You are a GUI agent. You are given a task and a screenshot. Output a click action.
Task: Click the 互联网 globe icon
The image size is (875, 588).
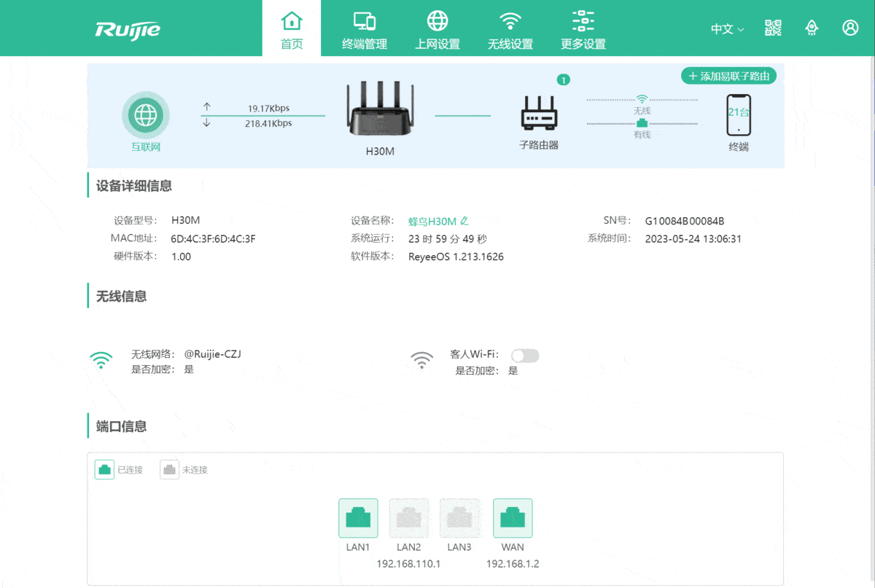coord(146,115)
